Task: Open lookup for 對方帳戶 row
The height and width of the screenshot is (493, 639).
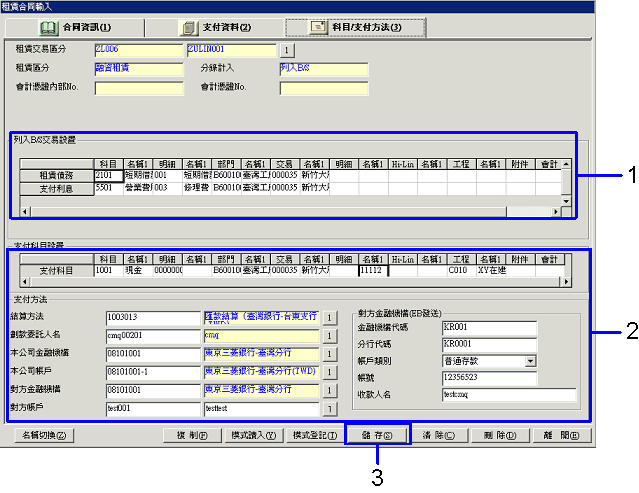Action: point(329,408)
